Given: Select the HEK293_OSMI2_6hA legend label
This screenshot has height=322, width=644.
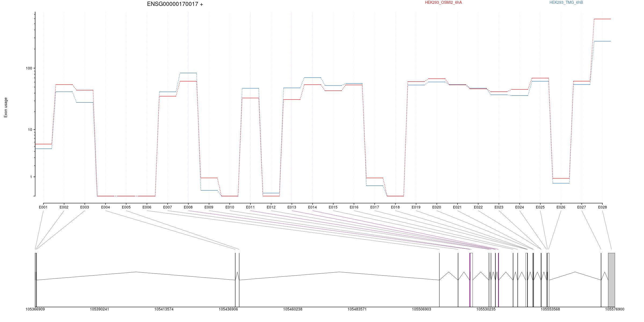Looking at the screenshot, I should pyautogui.click(x=443, y=2).
